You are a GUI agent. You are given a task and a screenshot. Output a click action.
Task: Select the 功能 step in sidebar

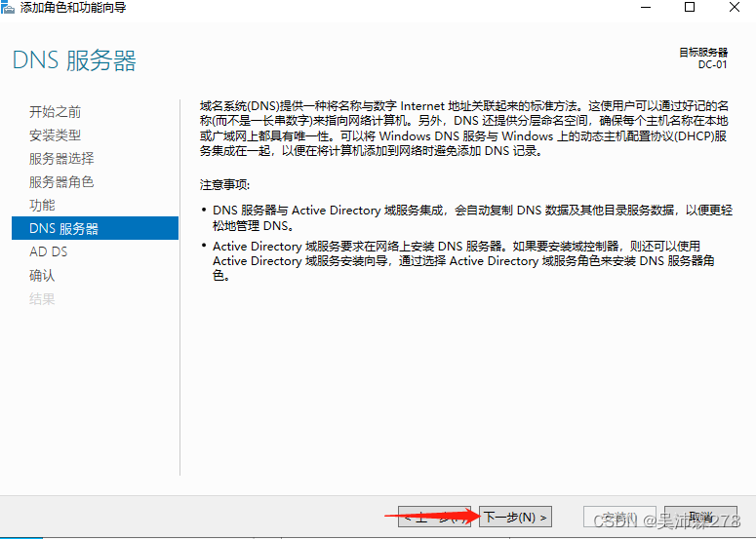tap(42, 206)
